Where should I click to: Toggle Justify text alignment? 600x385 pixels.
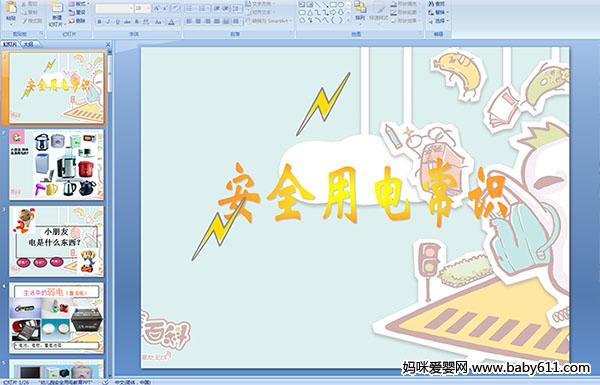pos(217,21)
